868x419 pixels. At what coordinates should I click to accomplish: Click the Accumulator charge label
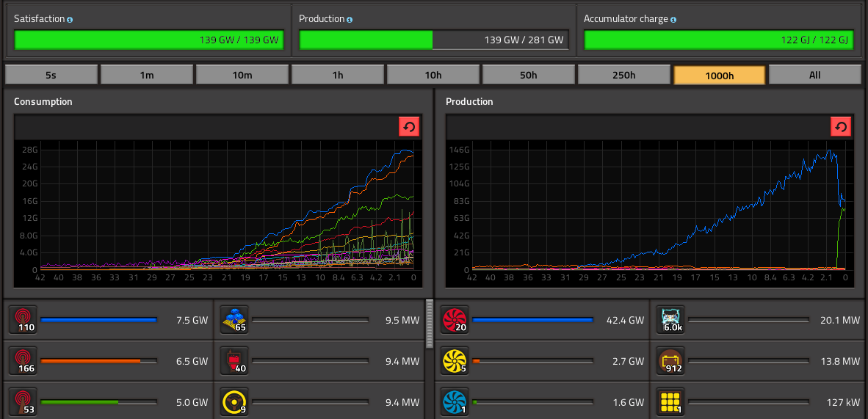(626, 19)
